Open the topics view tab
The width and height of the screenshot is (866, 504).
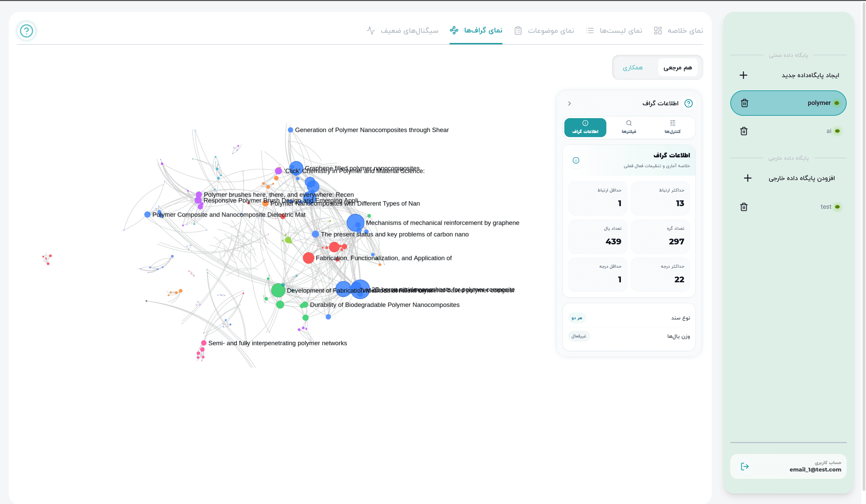click(x=544, y=30)
